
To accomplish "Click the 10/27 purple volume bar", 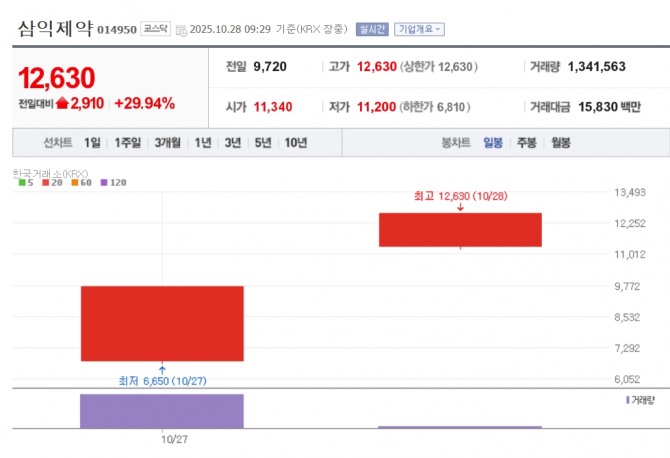I will pyautogui.click(x=162, y=411).
